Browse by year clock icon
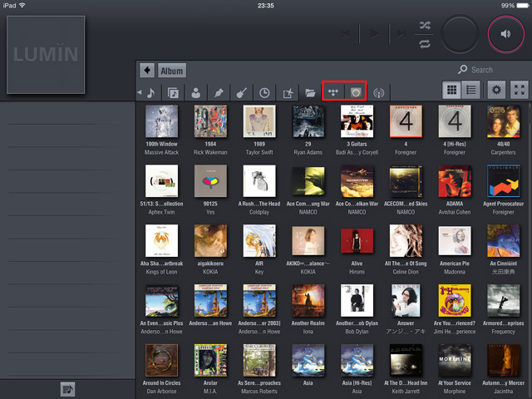532x399 pixels. tap(264, 92)
